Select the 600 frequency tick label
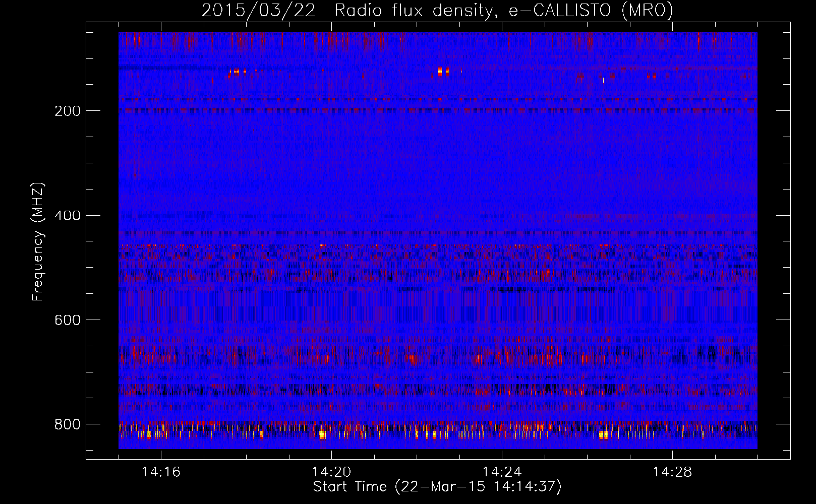Image resolution: width=816 pixels, height=504 pixels. pos(68,320)
